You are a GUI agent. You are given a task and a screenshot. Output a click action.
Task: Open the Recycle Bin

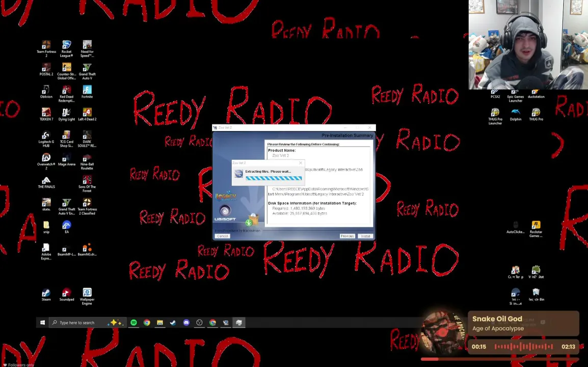pos(536,295)
